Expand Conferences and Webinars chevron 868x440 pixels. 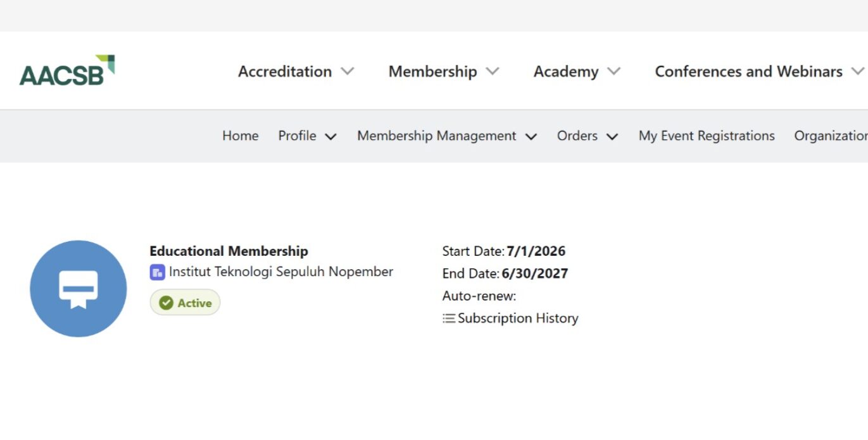tap(858, 71)
